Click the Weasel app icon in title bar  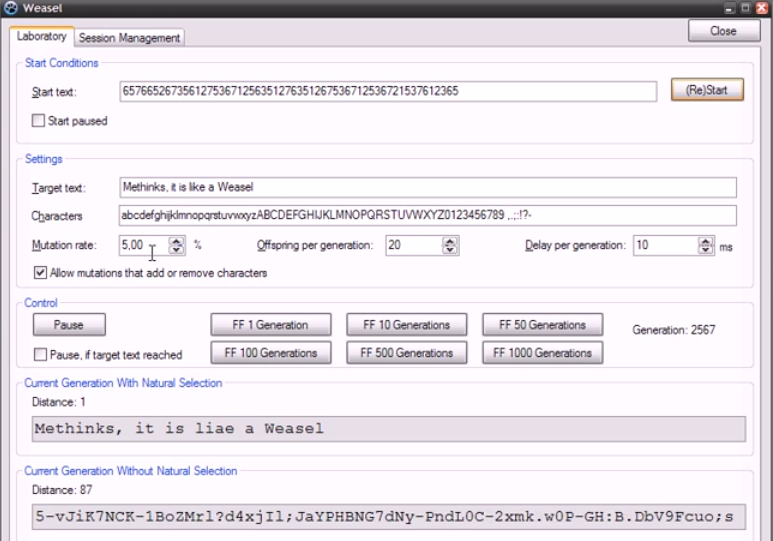(x=11, y=9)
